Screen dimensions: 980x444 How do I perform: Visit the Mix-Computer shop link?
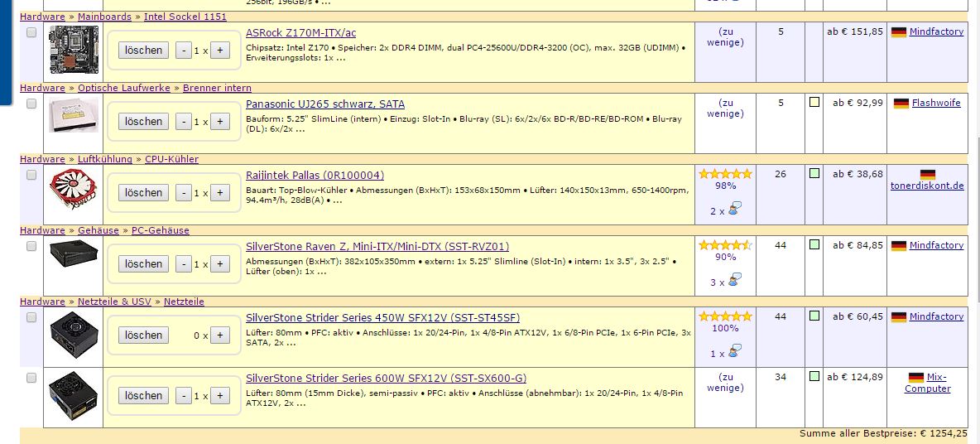pyautogui.click(x=928, y=383)
